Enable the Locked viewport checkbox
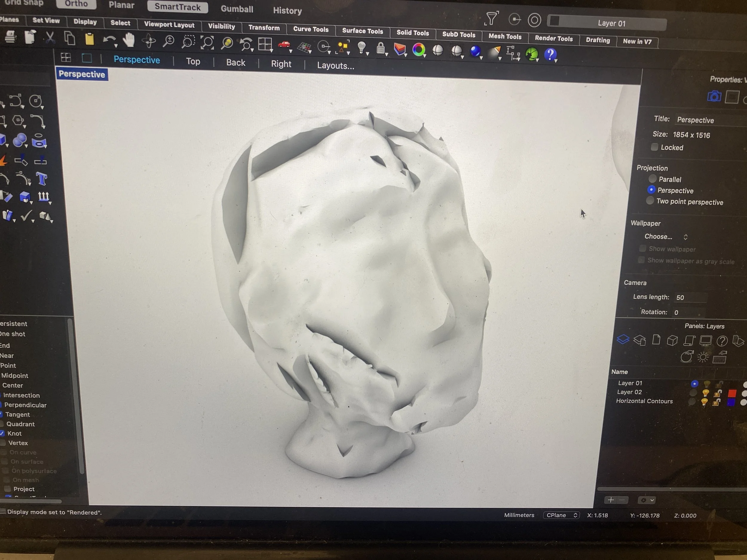 tap(654, 147)
